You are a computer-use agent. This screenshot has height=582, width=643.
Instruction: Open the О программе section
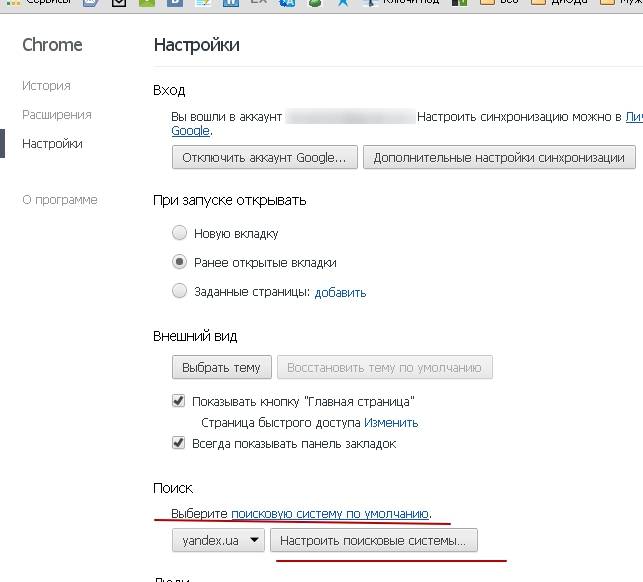[x=60, y=200]
